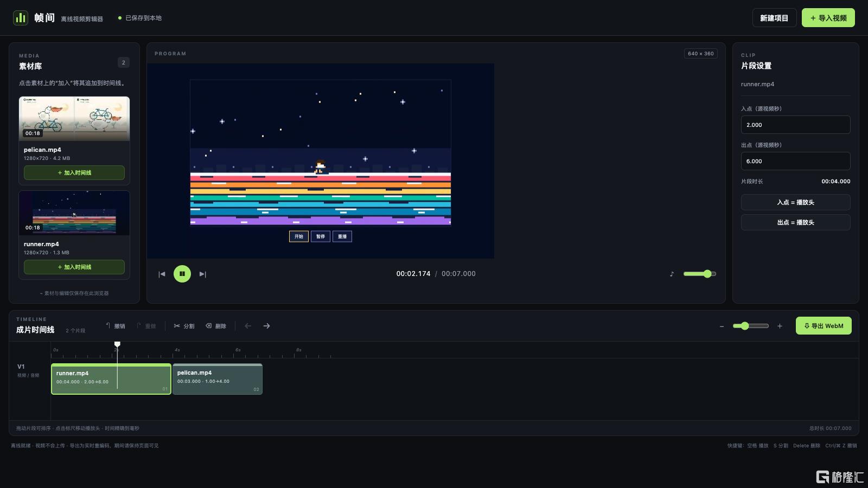Set out-point with 出点 = 播放头
This screenshot has width=868, height=488.
tap(796, 222)
